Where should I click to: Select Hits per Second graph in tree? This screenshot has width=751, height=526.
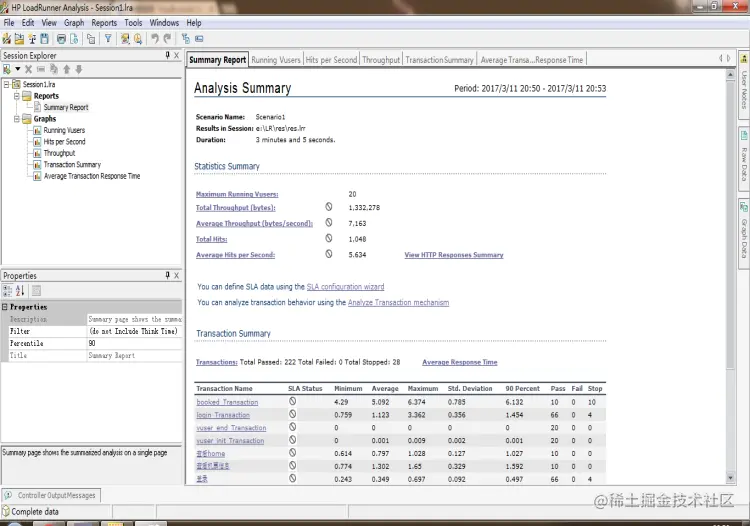click(64, 142)
